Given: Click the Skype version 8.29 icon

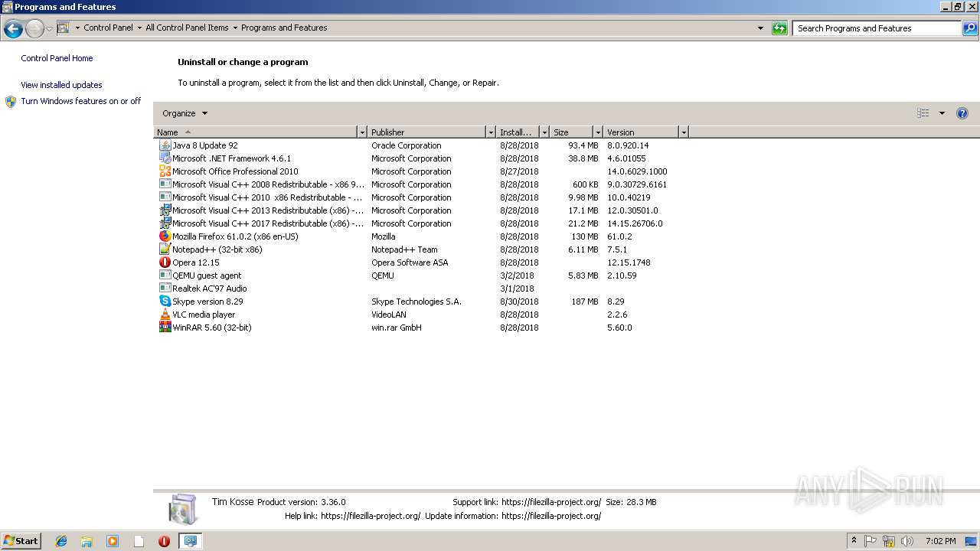Looking at the screenshot, I should [x=165, y=302].
